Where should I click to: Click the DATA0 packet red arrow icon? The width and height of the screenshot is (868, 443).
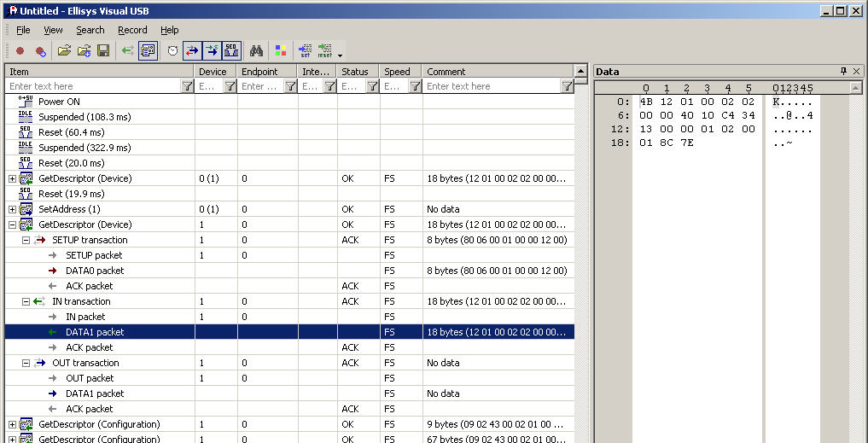[x=53, y=271]
